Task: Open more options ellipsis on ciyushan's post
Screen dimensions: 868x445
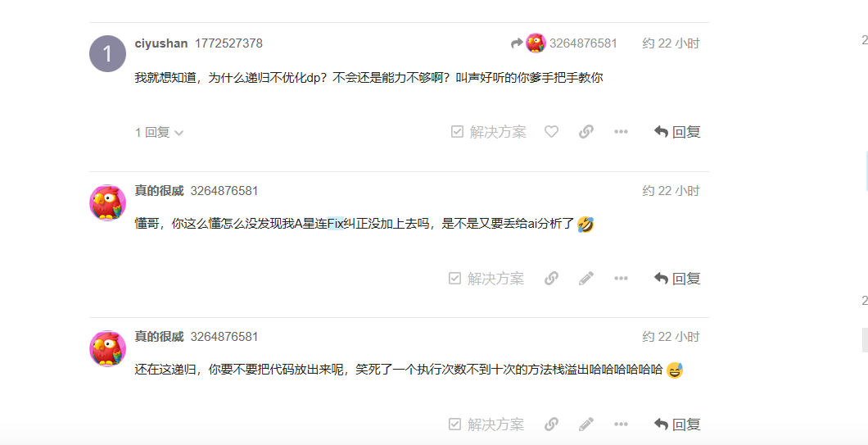Action: click(x=621, y=132)
